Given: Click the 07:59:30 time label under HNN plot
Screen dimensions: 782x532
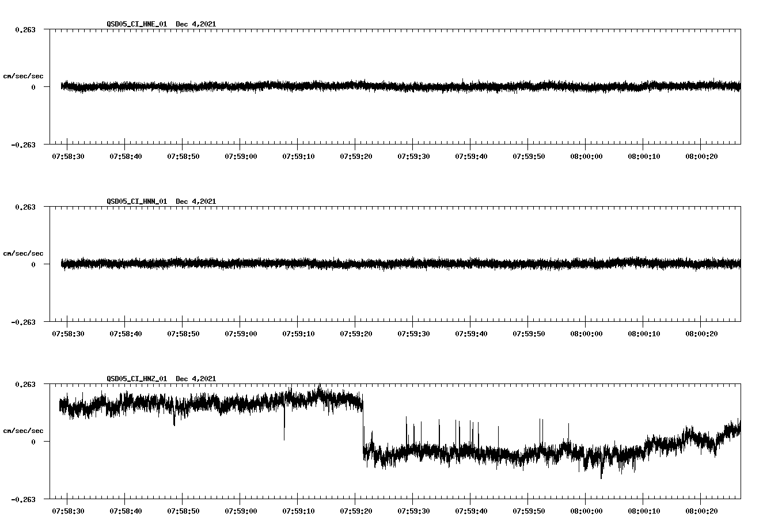Looking at the screenshot, I should coord(413,334).
